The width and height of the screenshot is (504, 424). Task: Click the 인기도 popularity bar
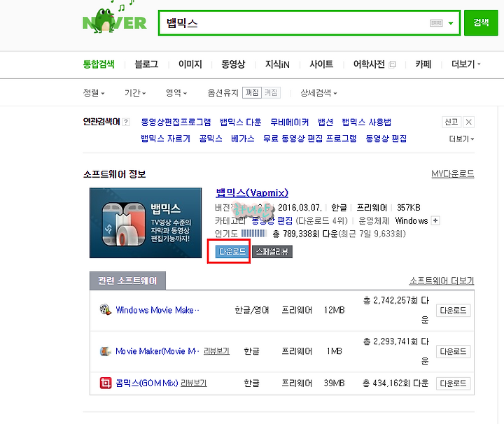(x=254, y=234)
